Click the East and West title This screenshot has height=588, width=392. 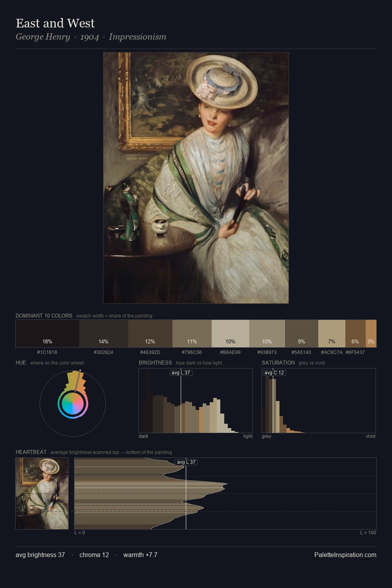click(55, 23)
